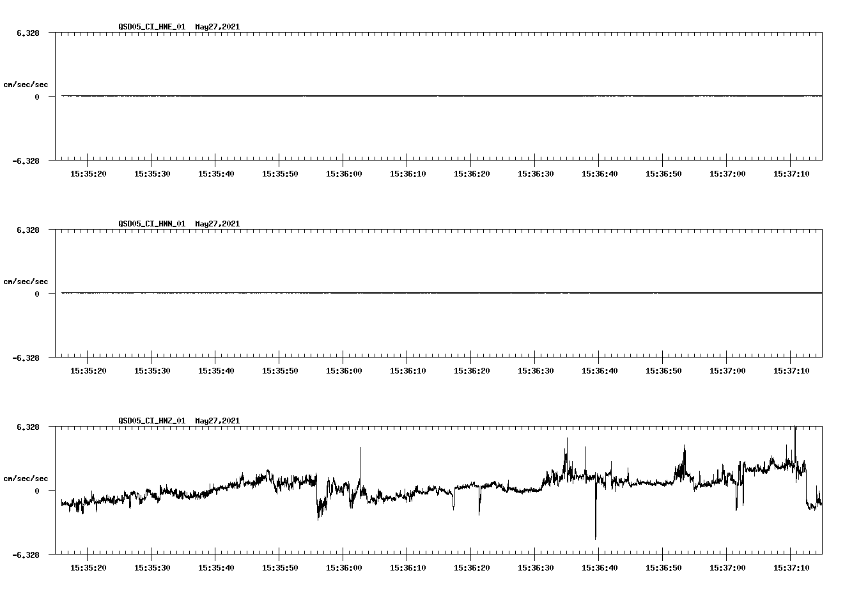The width and height of the screenshot is (868, 591).
Task: Click the zero baseline of the HNN trace
Action: tap(384, 293)
